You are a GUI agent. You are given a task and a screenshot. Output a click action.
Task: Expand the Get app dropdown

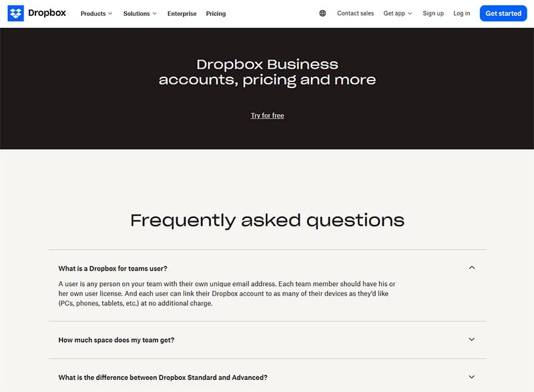[398, 13]
